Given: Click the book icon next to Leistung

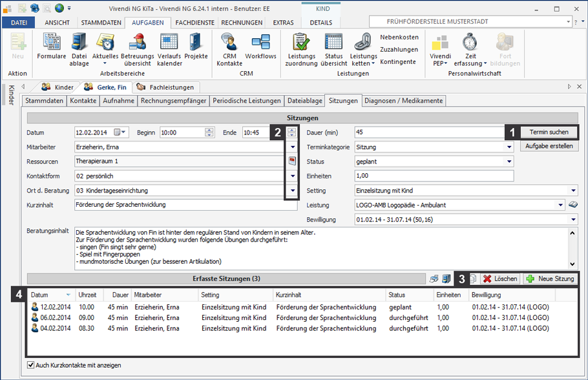Looking at the screenshot, I should 573,205.
